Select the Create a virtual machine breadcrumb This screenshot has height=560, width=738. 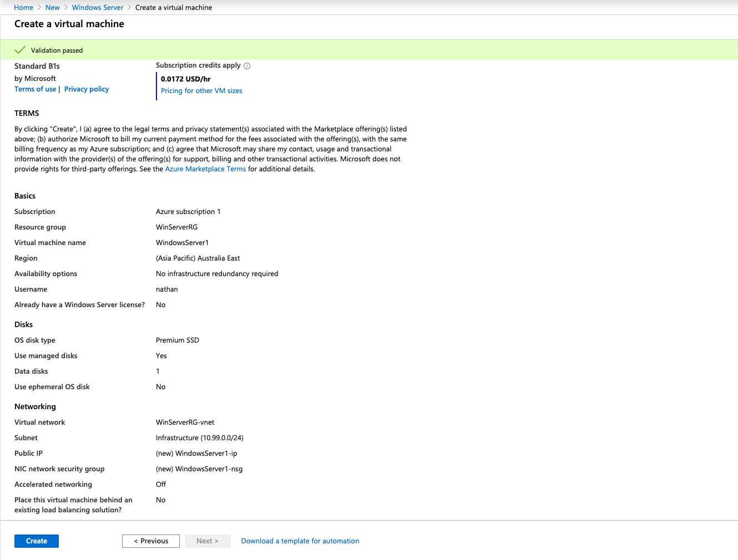pyautogui.click(x=174, y=8)
